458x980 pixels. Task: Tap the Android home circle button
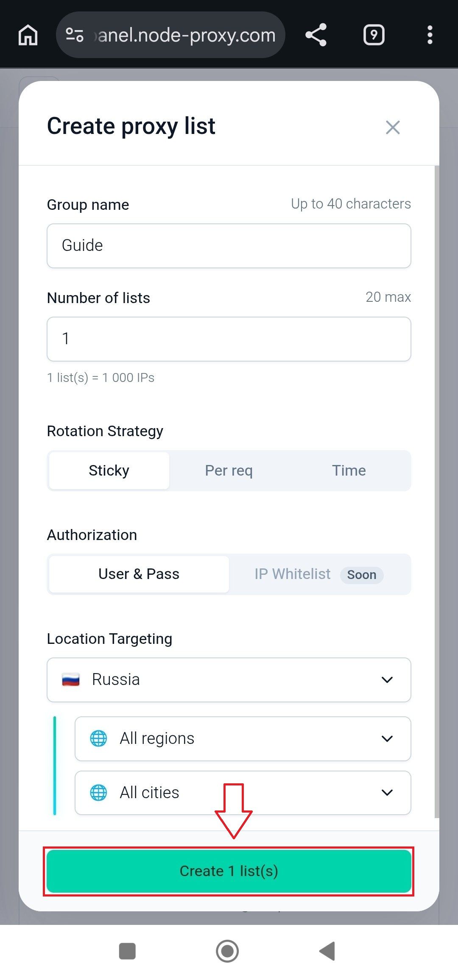click(227, 951)
